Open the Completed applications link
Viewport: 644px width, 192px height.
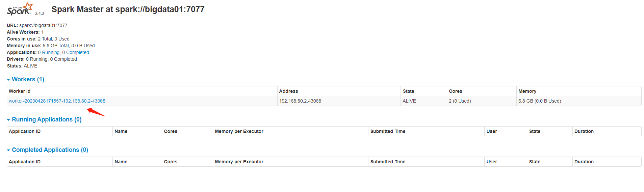point(77,52)
